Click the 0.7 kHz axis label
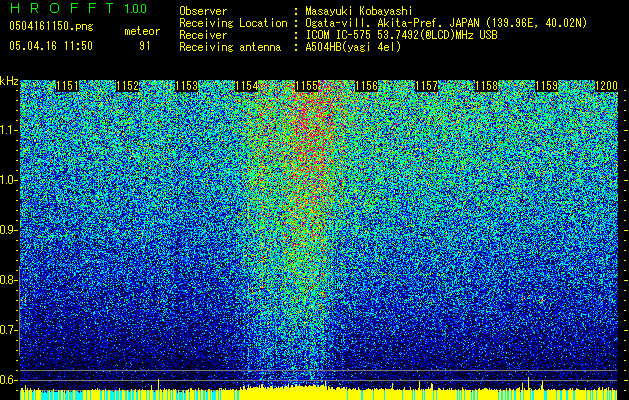629x400 pixels. coord(8,330)
